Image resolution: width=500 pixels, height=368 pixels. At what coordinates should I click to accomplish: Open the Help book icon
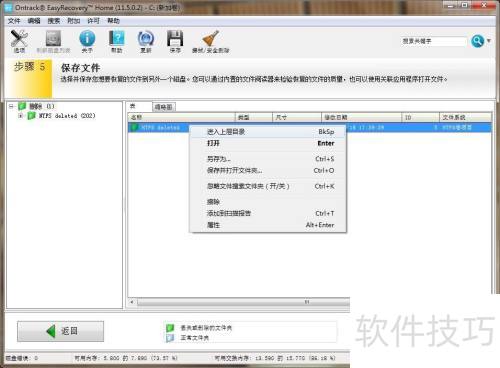coord(117,41)
